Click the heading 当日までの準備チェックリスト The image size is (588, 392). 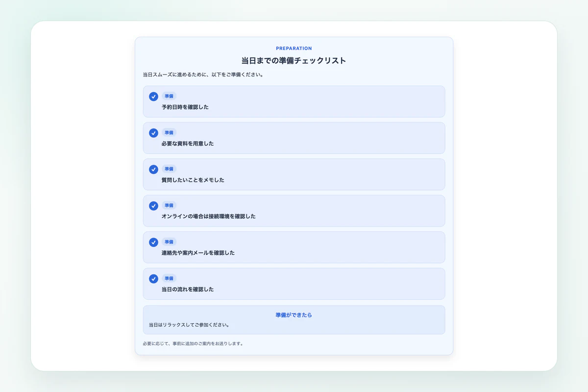294,61
